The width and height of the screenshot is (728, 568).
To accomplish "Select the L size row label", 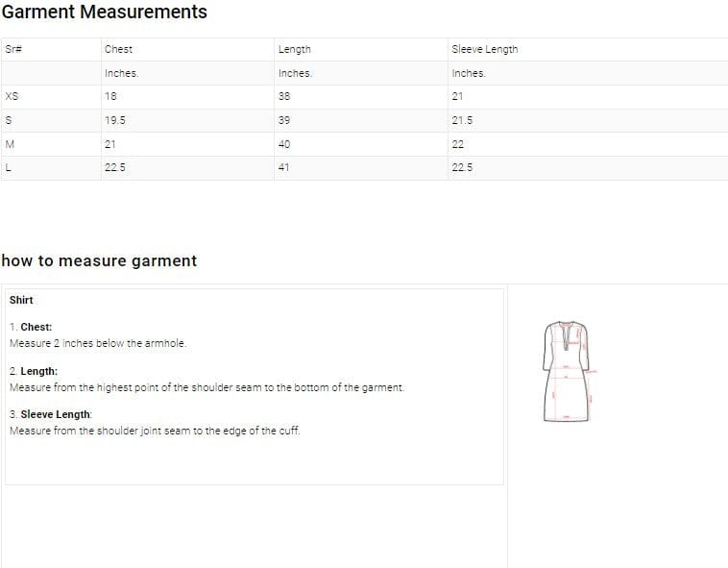I will pyautogui.click(x=9, y=167).
